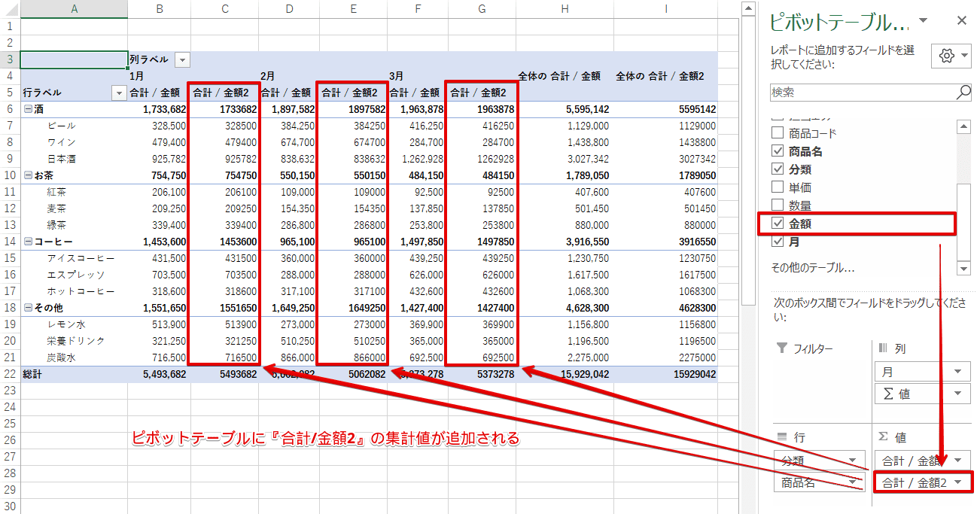Viewport: 980px width, 514px height.
Task: Open the その他のテーブル... link
Action: pos(813,267)
